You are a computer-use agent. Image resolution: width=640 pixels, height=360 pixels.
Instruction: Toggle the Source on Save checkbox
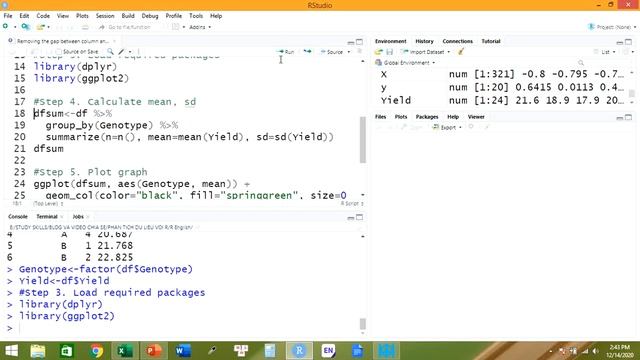point(58,52)
